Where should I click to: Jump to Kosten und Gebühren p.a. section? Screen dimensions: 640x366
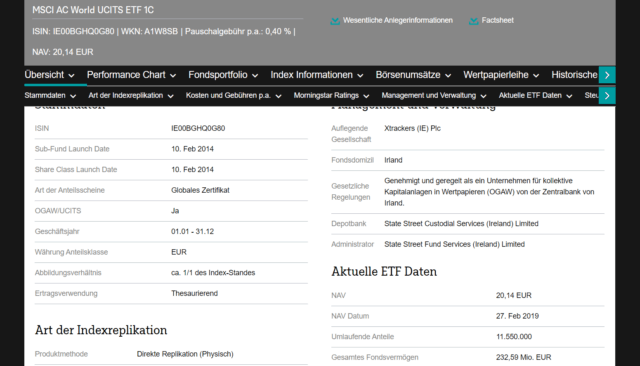pyautogui.click(x=228, y=95)
